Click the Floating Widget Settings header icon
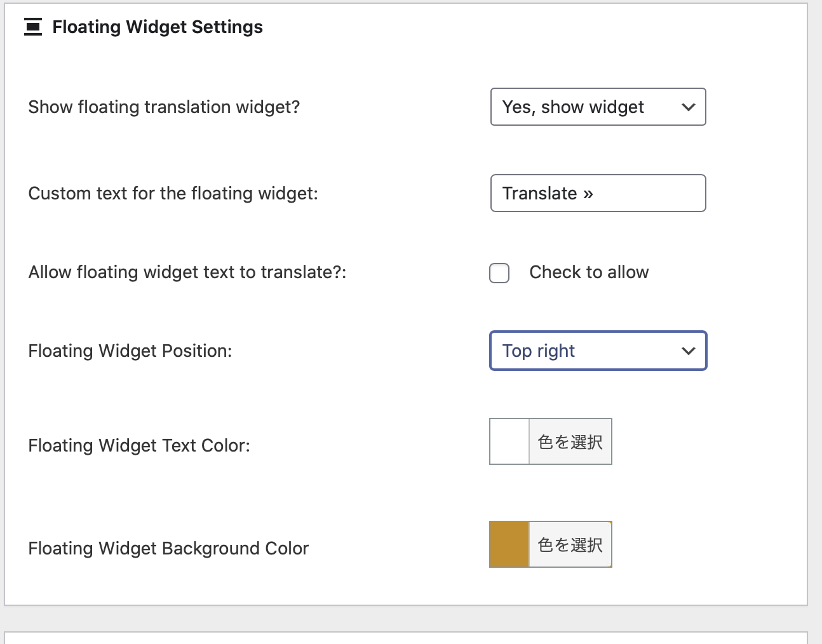Viewport: 822px width, 644px height. click(x=33, y=27)
